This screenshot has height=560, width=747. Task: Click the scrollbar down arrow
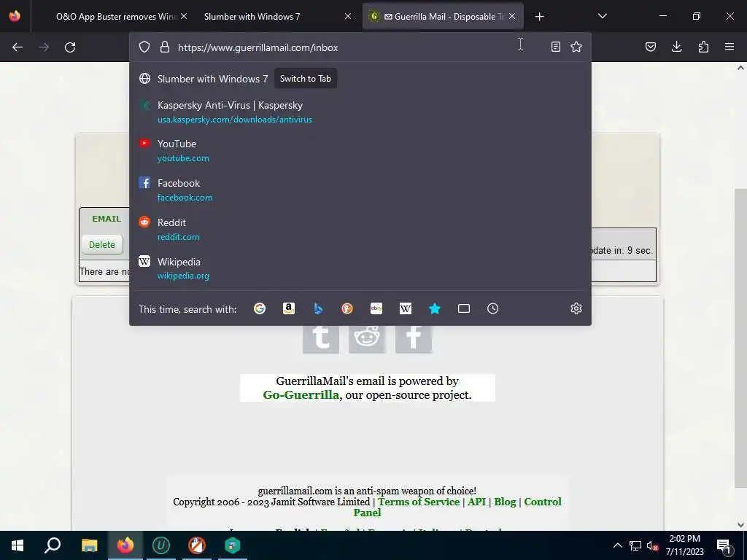point(740,525)
